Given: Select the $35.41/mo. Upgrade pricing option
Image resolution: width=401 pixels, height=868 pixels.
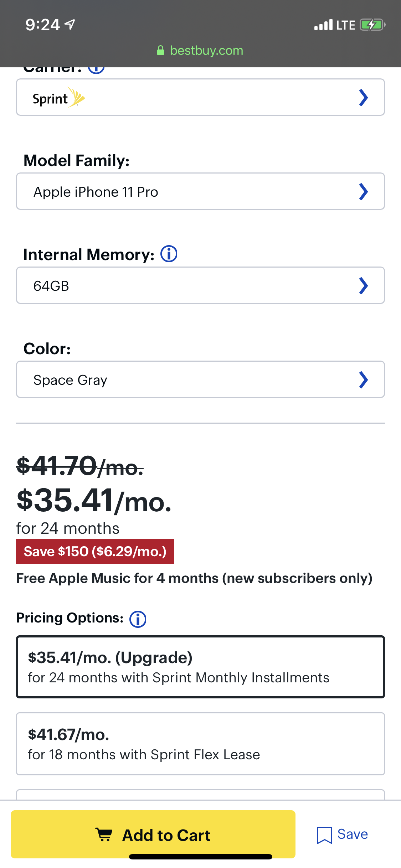Looking at the screenshot, I should point(200,667).
